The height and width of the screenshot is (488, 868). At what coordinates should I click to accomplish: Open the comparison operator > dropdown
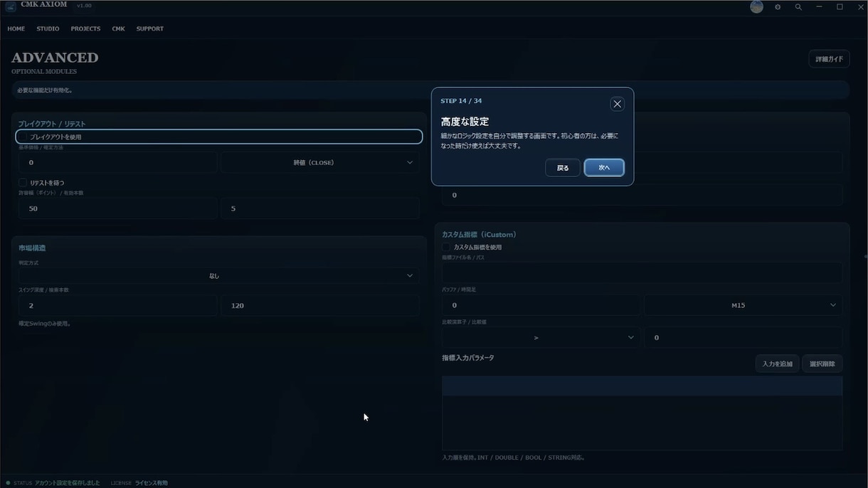click(x=540, y=337)
